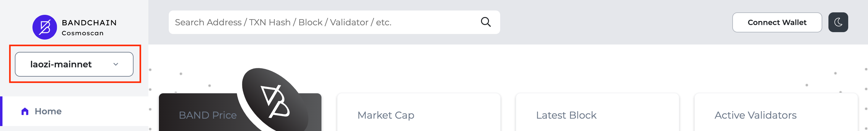Go to the Home sidebar item

74,112
